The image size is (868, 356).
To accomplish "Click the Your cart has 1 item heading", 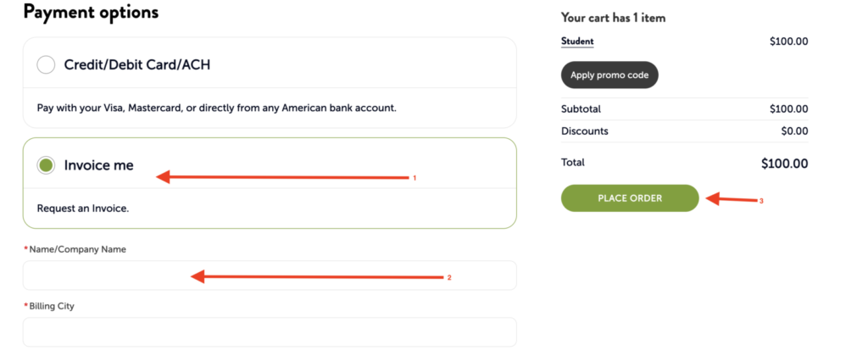I will click(616, 17).
